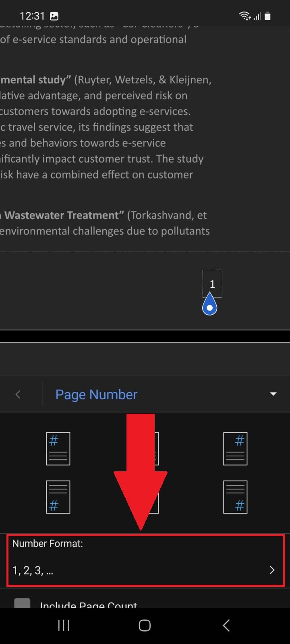This screenshot has width=290, height=644.
Task: Tap the Page Number heading
Action: (x=96, y=394)
